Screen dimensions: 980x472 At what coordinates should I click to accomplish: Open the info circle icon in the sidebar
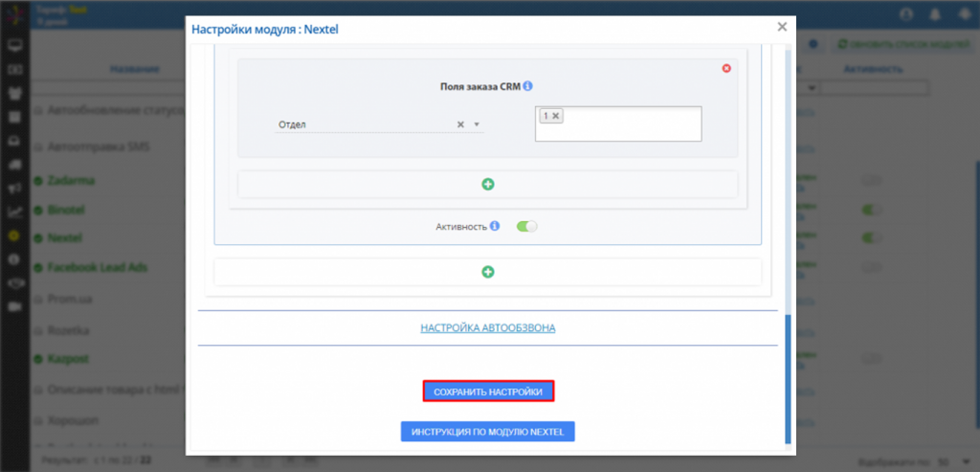pyautogui.click(x=15, y=259)
